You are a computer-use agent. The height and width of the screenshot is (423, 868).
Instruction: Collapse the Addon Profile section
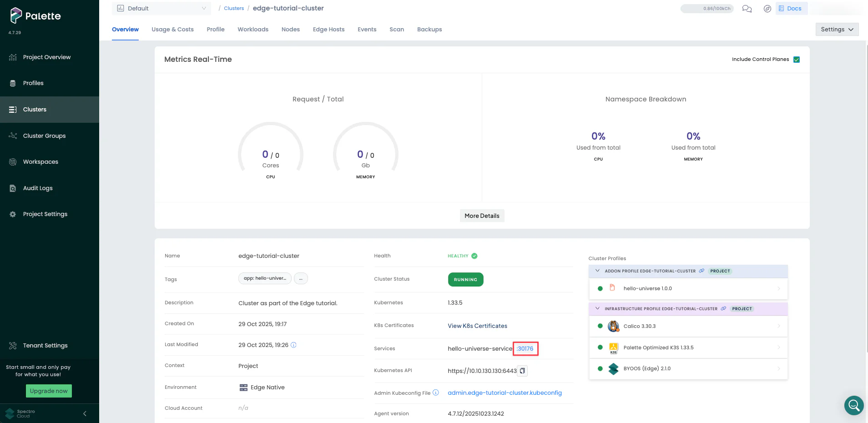click(x=597, y=271)
